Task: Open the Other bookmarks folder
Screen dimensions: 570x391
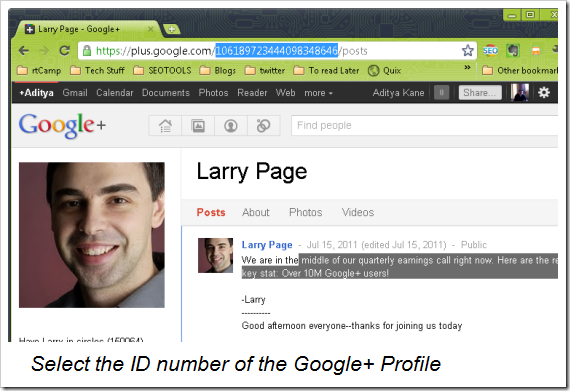Action: click(520, 70)
